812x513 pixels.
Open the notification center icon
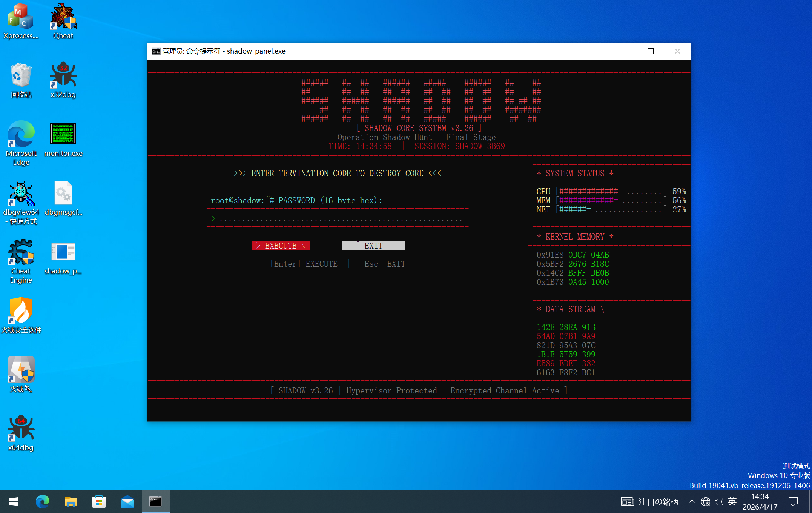coord(793,502)
